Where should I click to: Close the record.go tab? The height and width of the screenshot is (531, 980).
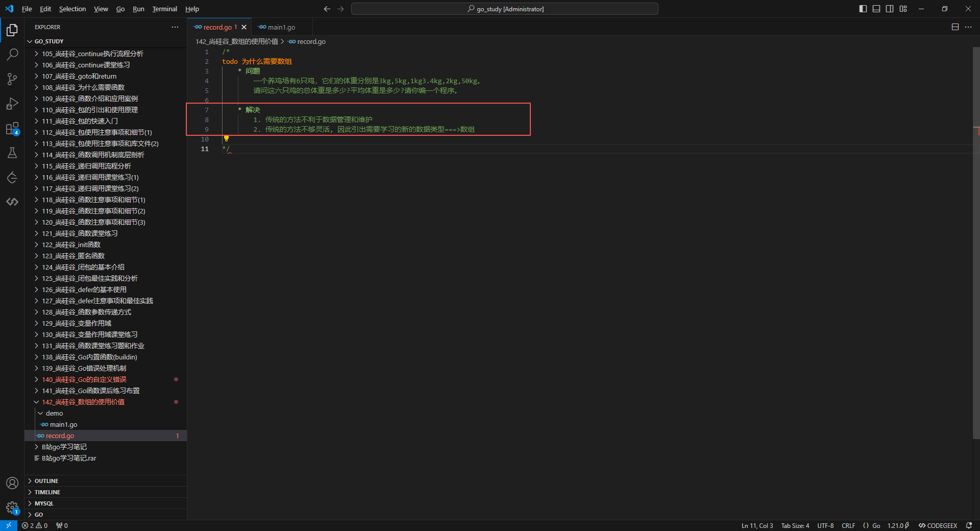244,27
